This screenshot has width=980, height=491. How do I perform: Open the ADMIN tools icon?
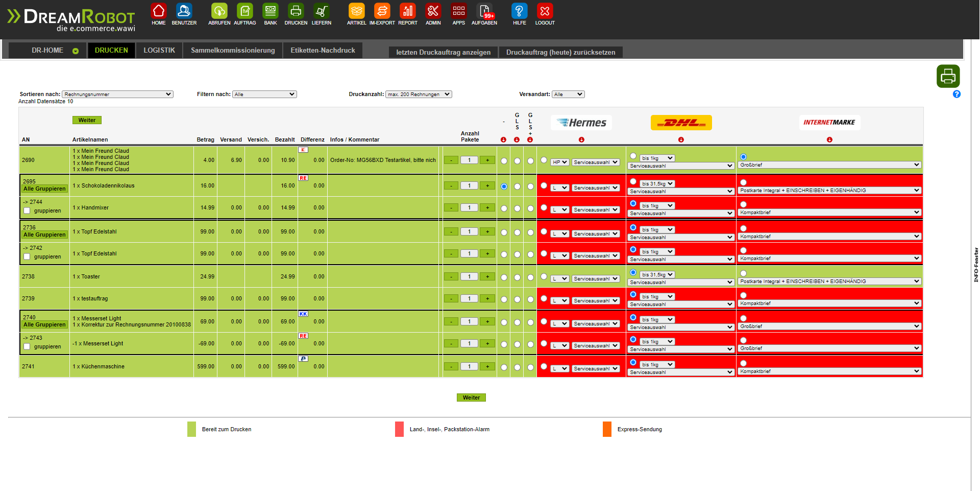[x=433, y=11]
